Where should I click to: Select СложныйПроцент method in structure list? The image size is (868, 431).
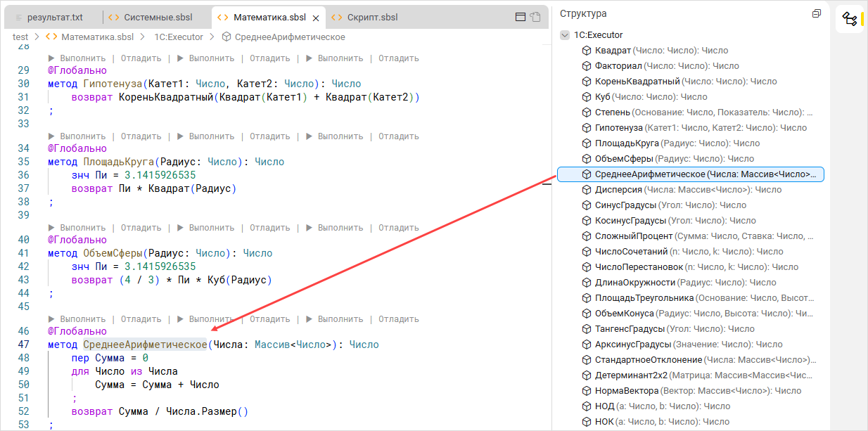coord(634,236)
